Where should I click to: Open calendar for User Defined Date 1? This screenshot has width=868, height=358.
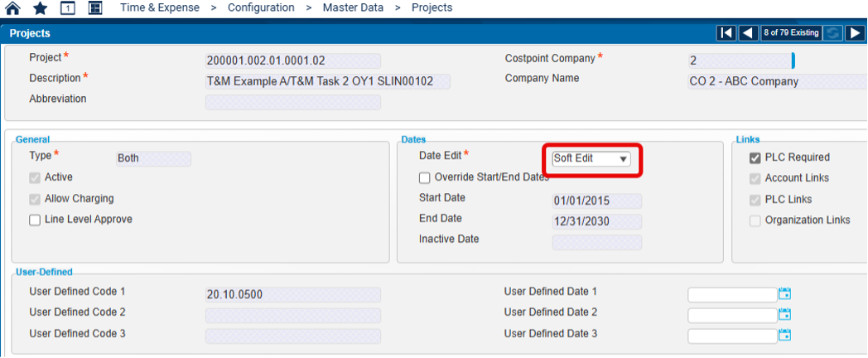click(785, 293)
